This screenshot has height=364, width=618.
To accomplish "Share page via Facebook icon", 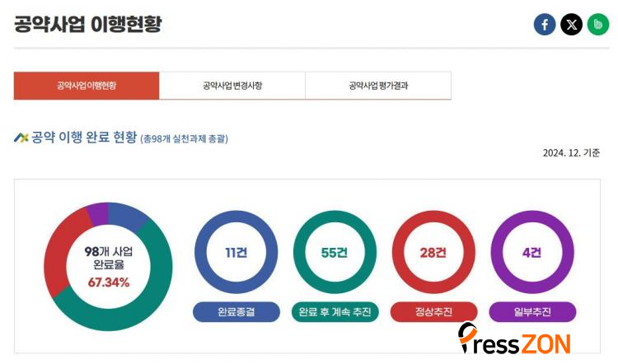I will (545, 25).
